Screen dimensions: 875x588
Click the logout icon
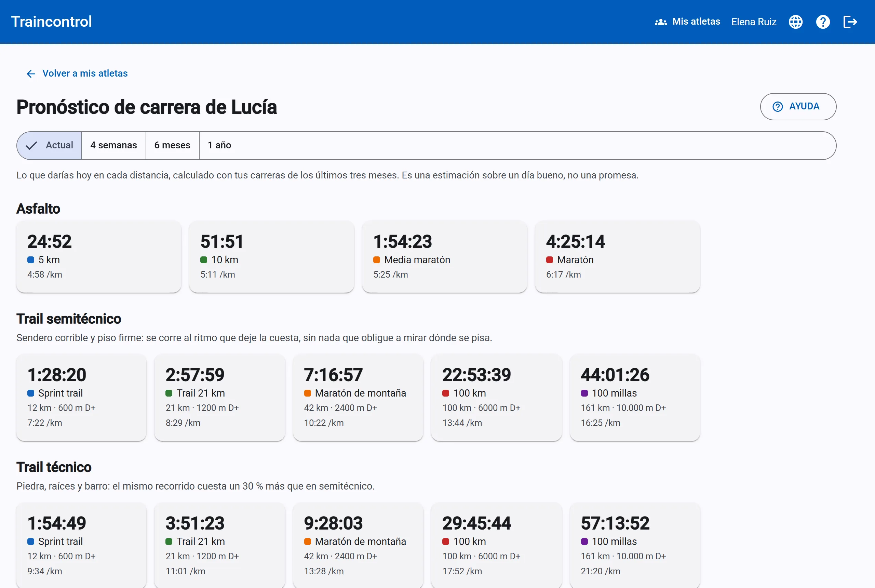tap(850, 22)
